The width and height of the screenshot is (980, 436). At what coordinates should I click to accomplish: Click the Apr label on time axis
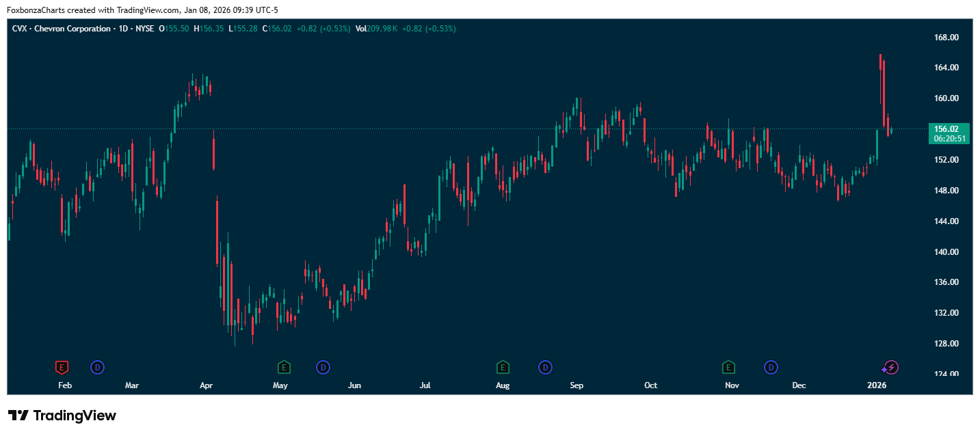pyautogui.click(x=206, y=385)
